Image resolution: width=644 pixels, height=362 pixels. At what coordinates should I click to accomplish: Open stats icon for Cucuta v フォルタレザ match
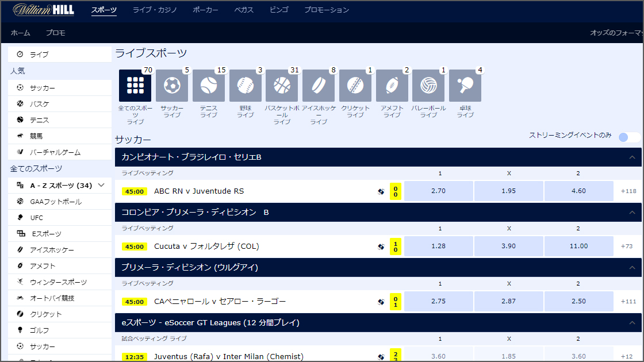381,247
